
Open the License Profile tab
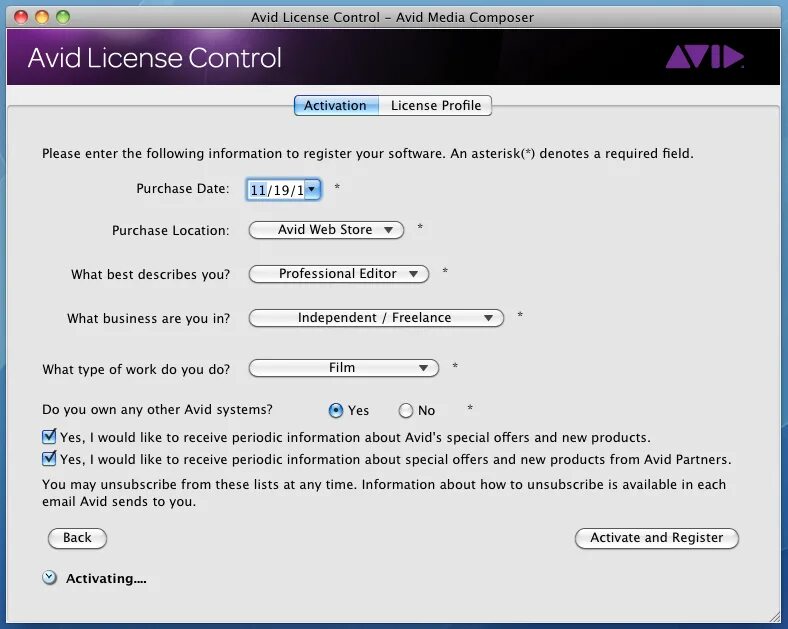coord(435,106)
